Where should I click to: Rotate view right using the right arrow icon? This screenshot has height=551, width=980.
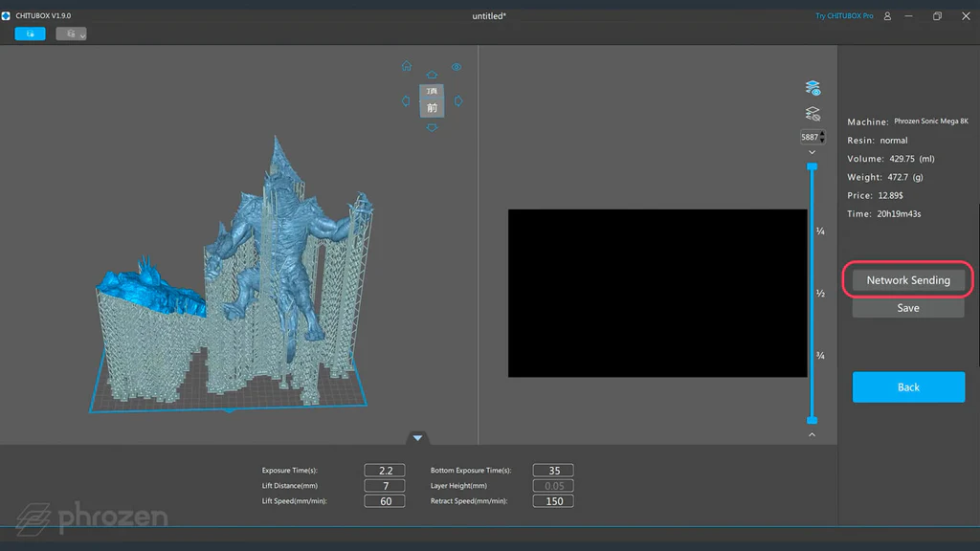[x=458, y=100]
